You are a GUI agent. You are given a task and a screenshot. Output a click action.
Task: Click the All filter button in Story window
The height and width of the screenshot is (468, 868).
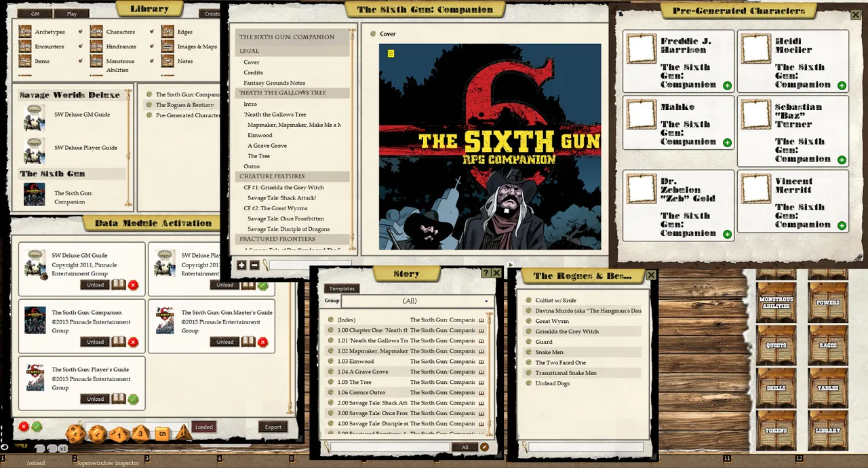click(465, 447)
